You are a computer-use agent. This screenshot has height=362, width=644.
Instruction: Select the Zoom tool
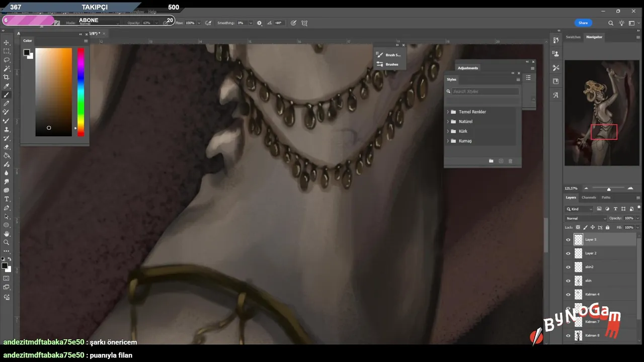[x=7, y=242]
